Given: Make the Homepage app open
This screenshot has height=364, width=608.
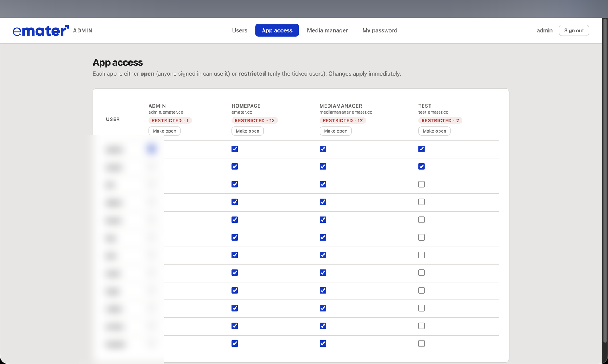Looking at the screenshot, I should [247, 131].
